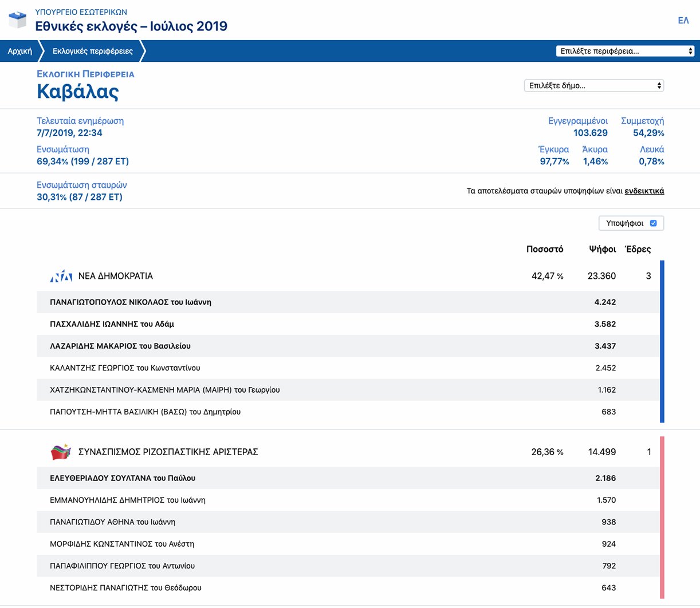Toggle the Υποψήφιοι checkbox

[x=653, y=223]
